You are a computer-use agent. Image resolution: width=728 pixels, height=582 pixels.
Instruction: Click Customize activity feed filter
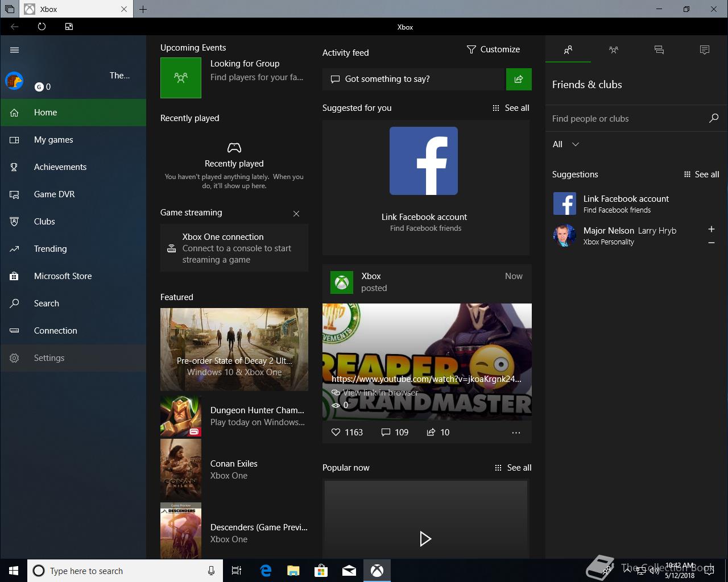click(493, 49)
